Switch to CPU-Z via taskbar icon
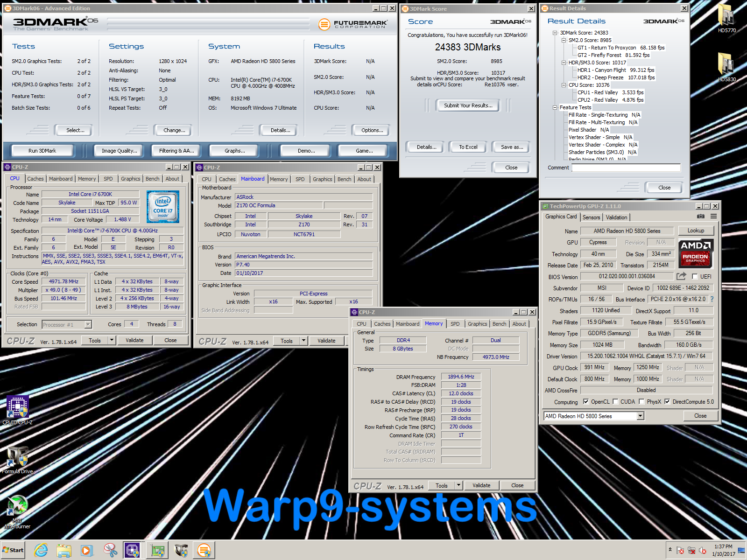The image size is (747, 560). pyautogui.click(x=133, y=550)
